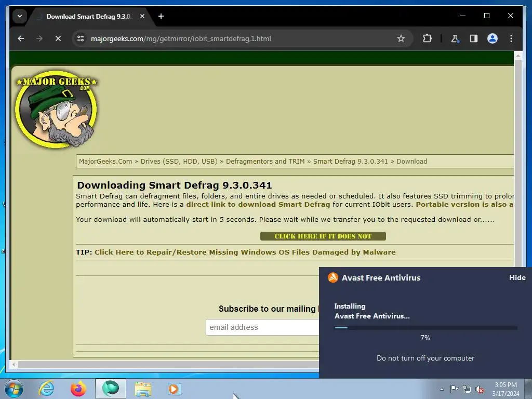Open Windows Explorer folder from taskbar
The width and height of the screenshot is (532, 399).
(143, 389)
